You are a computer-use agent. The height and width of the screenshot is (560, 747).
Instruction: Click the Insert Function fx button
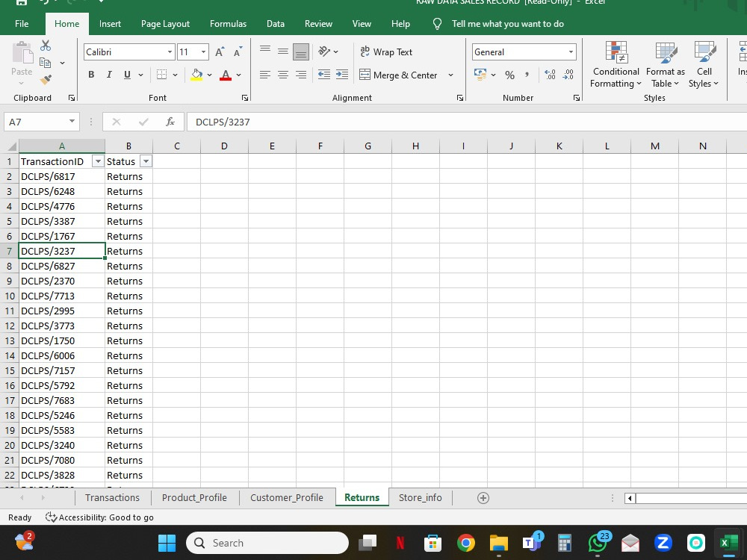[x=170, y=122]
